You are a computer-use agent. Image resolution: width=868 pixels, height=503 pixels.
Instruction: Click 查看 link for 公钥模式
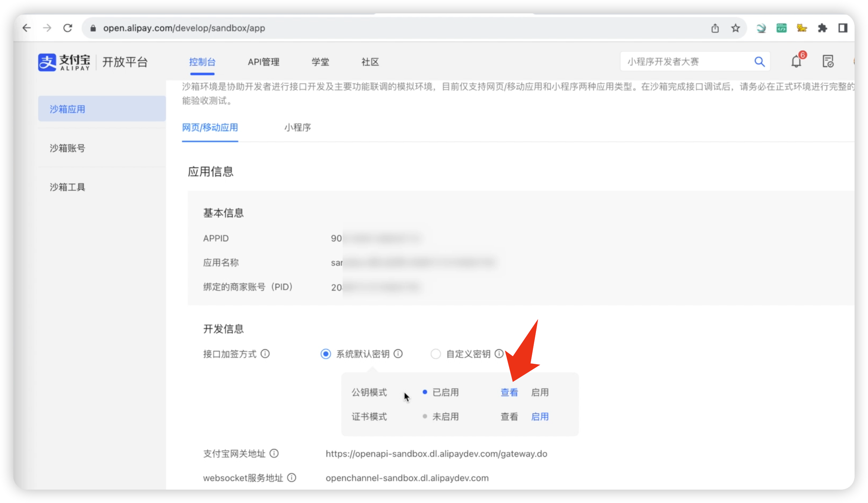coord(509,392)
